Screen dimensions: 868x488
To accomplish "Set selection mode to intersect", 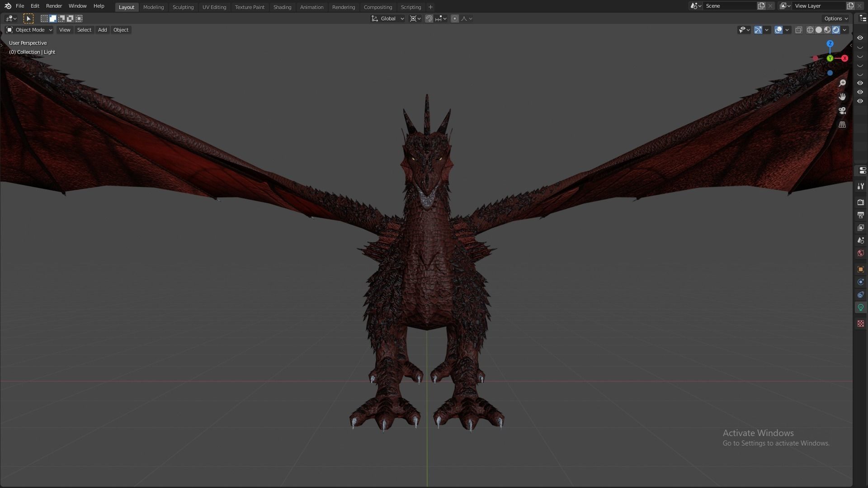I will point(79,19).
